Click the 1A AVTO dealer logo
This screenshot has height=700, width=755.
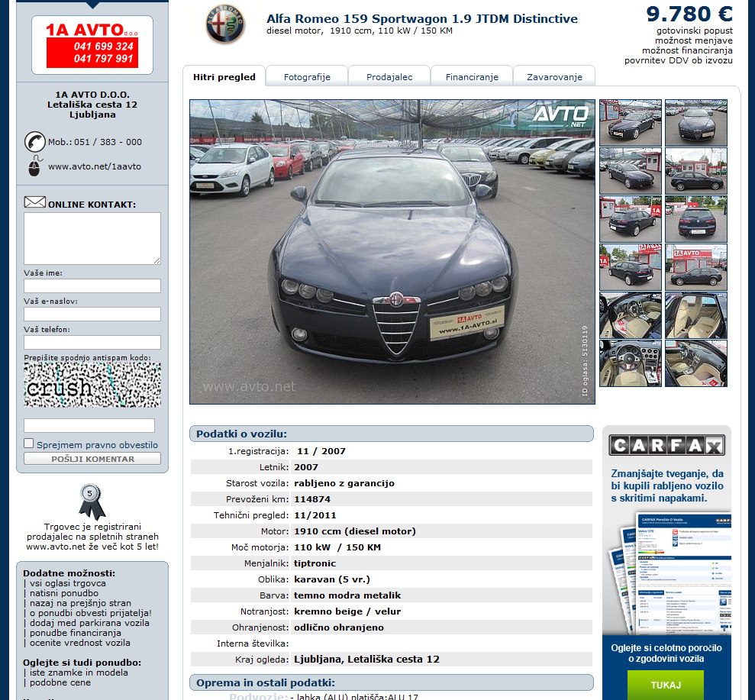coord(92,45)
